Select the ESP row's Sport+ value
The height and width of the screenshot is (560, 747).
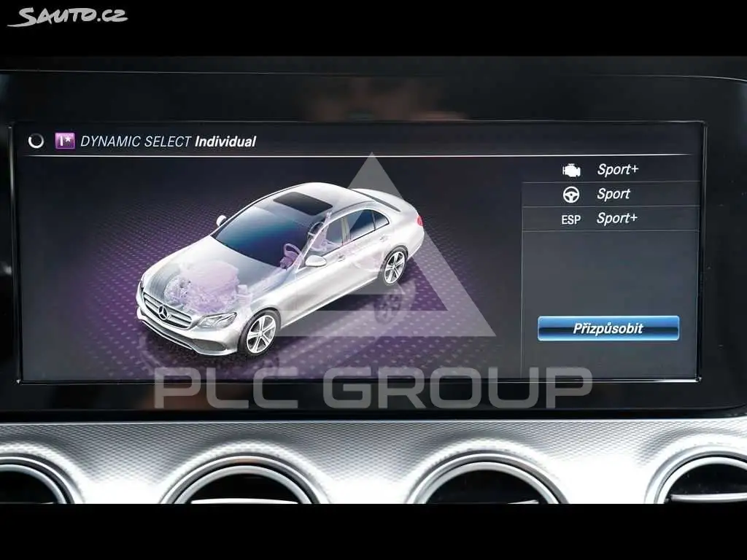(617, 219)
